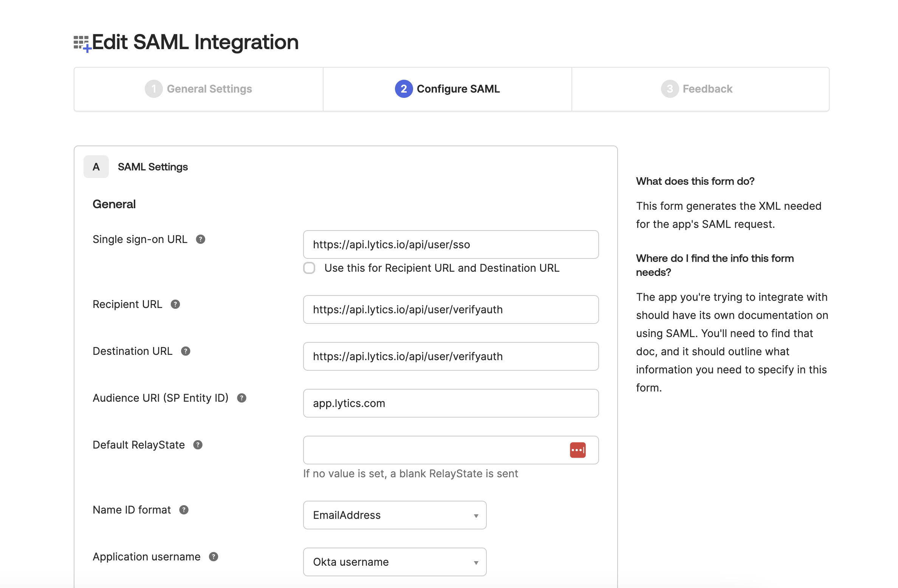Click the Edit SAML Integration page title
This screenshot has width=898, height=588.
195,42
